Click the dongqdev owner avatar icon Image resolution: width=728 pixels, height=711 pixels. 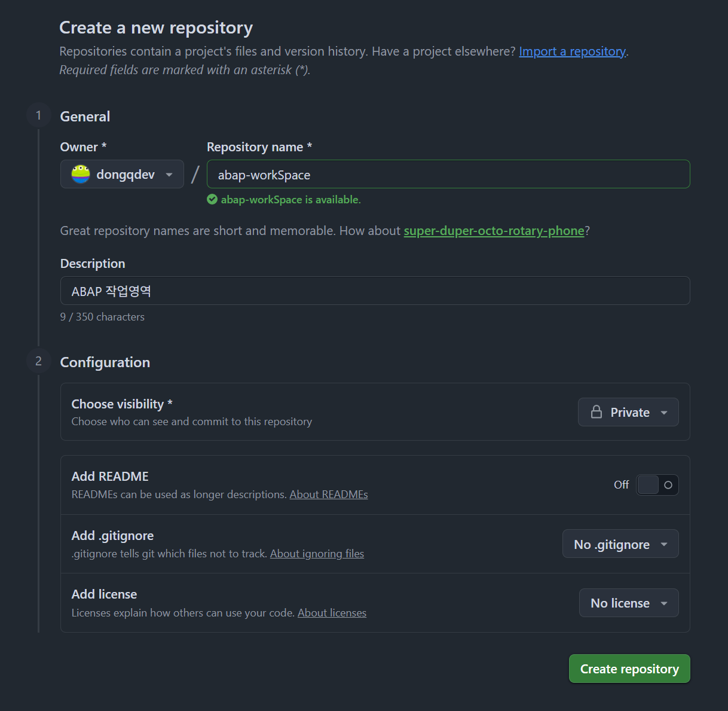click(81, 174)
